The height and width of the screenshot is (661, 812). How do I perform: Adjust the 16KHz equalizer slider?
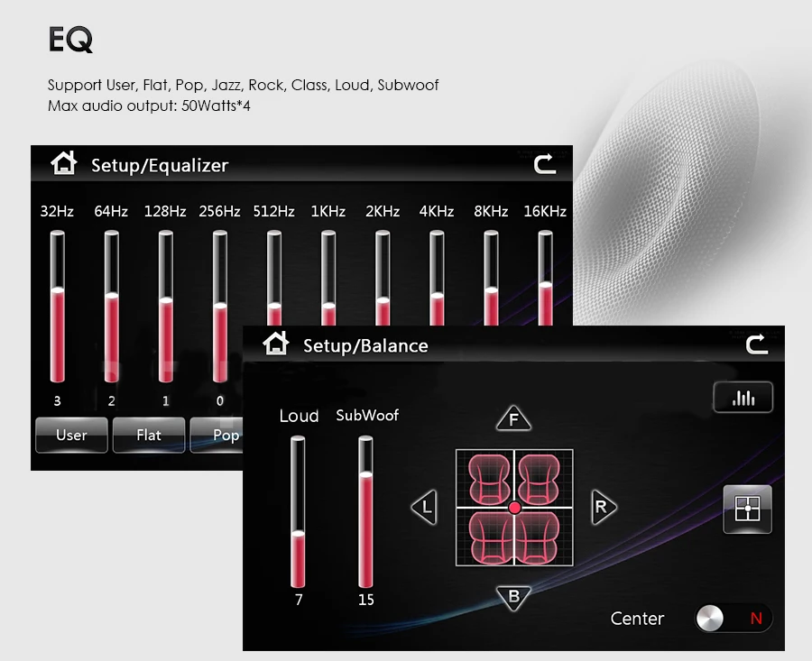(545, 278)
